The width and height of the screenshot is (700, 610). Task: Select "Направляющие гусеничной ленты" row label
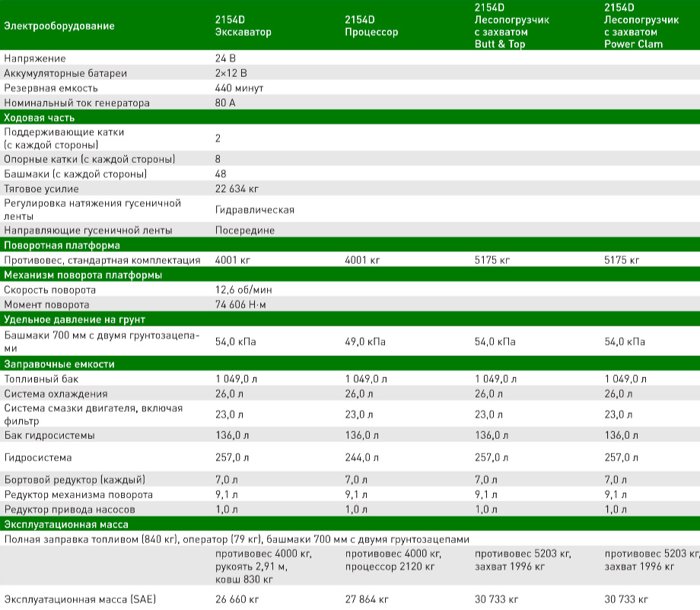[x=88, y=230]
